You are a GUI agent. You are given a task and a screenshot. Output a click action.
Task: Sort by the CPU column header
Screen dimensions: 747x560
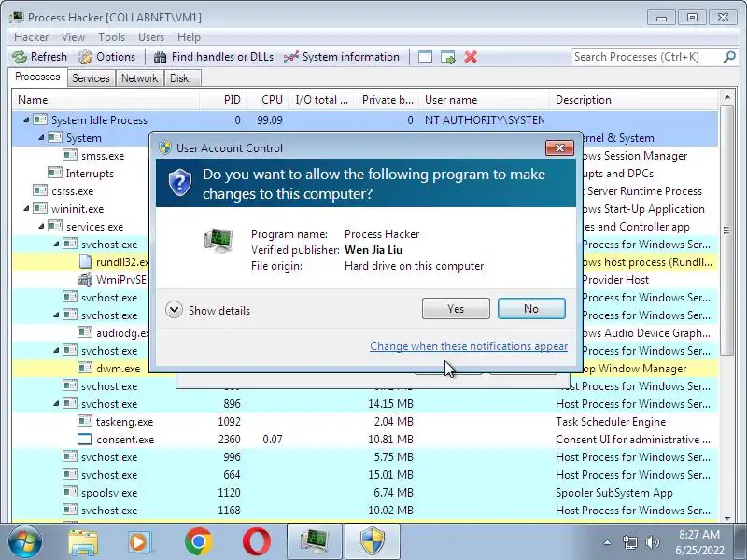tap(266, 100)
